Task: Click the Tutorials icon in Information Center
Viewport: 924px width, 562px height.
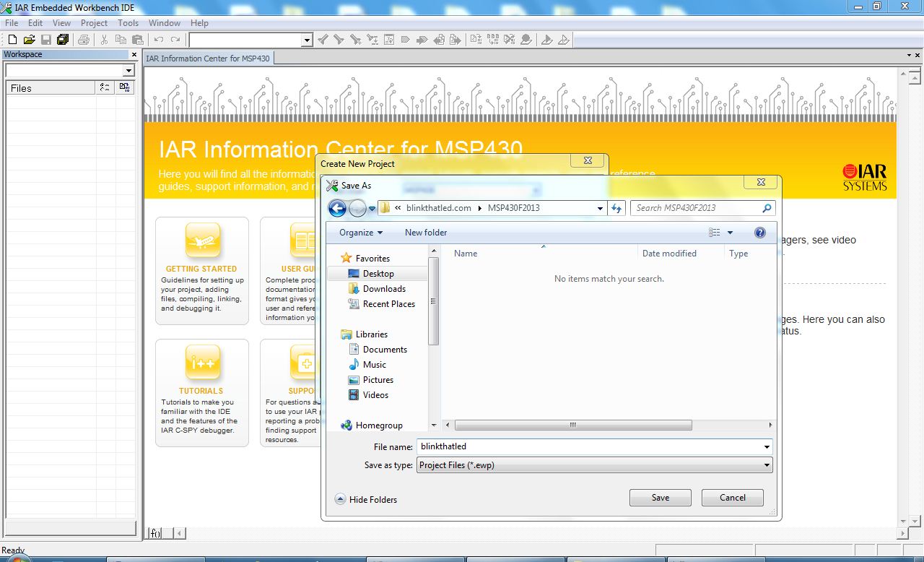Action: pyautogui.click(x=202, y=363)
